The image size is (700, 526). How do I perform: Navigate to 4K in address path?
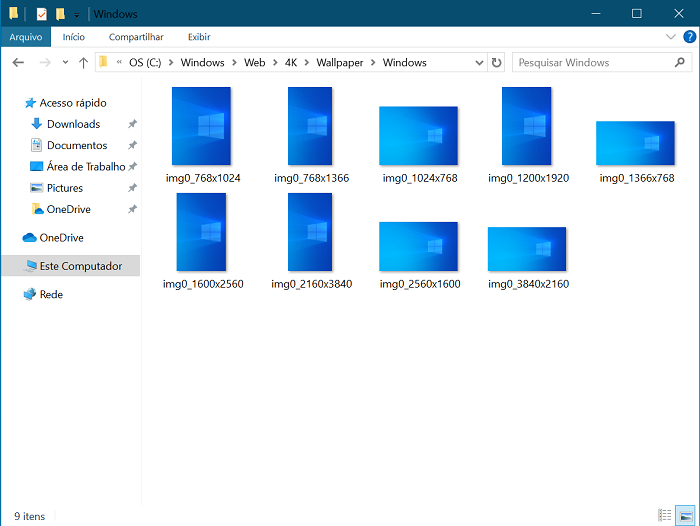point(291,63)
